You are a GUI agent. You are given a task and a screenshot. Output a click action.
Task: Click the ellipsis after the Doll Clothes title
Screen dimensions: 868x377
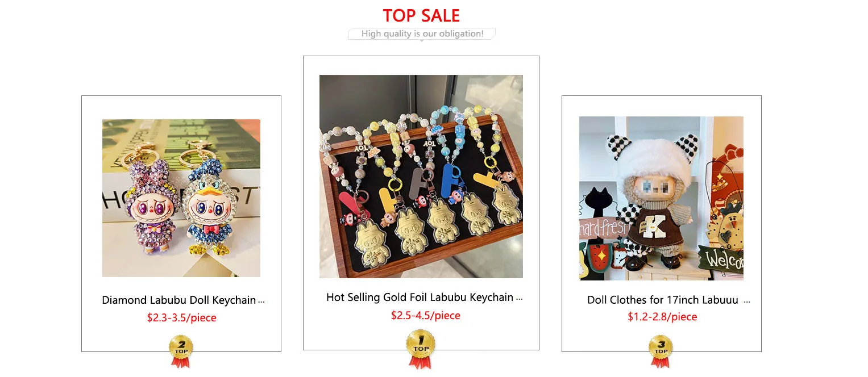click(747, 302)
